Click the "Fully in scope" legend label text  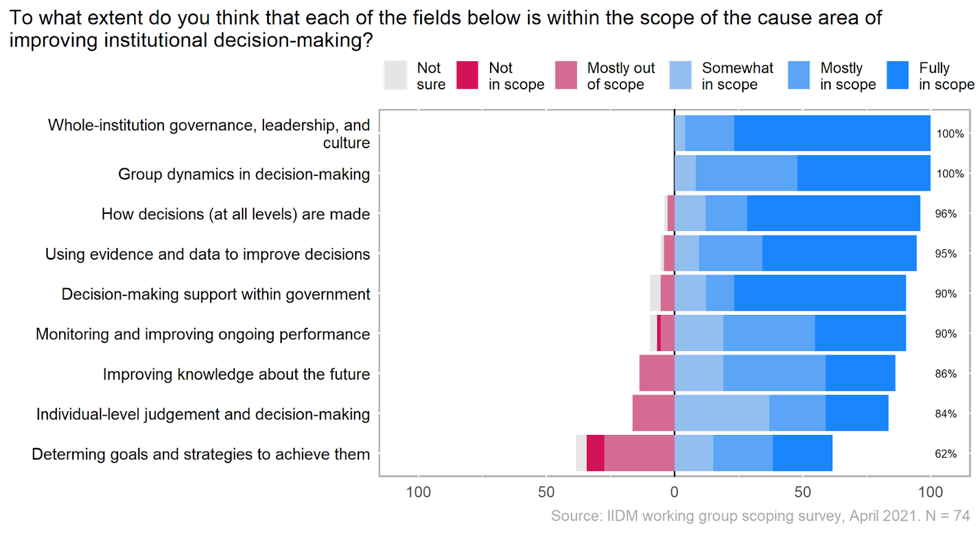946,76
